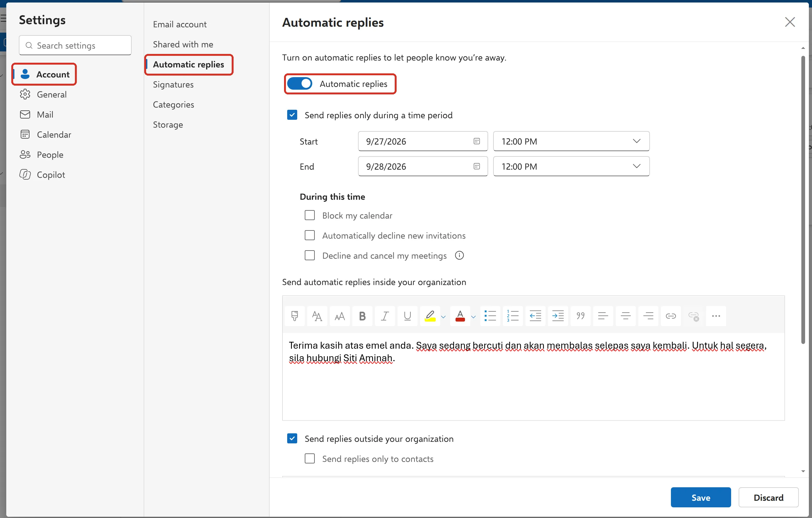This screenshot has height=518, width=812.
Task: Open Calendar settings category
Action: pyautogui.click(x=54, y=135)
